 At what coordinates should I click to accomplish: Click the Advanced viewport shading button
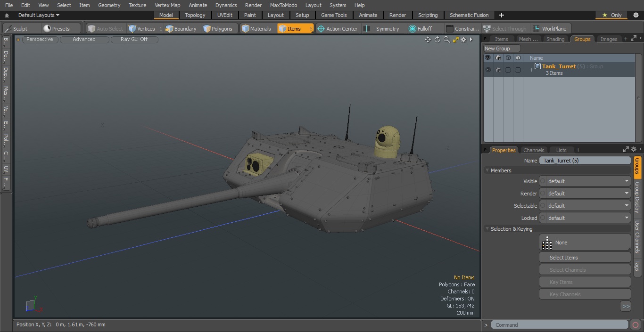tap(84, 40)
